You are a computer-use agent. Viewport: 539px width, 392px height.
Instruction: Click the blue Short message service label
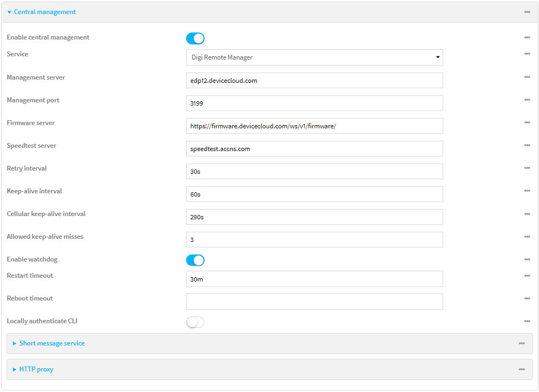click(51, 343)
